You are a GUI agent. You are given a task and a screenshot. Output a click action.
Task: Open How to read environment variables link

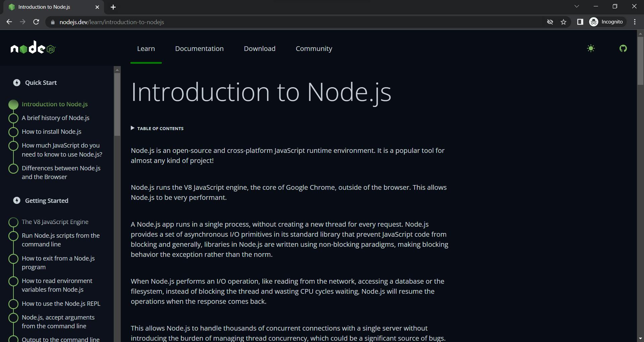click(x=57, y=285)
